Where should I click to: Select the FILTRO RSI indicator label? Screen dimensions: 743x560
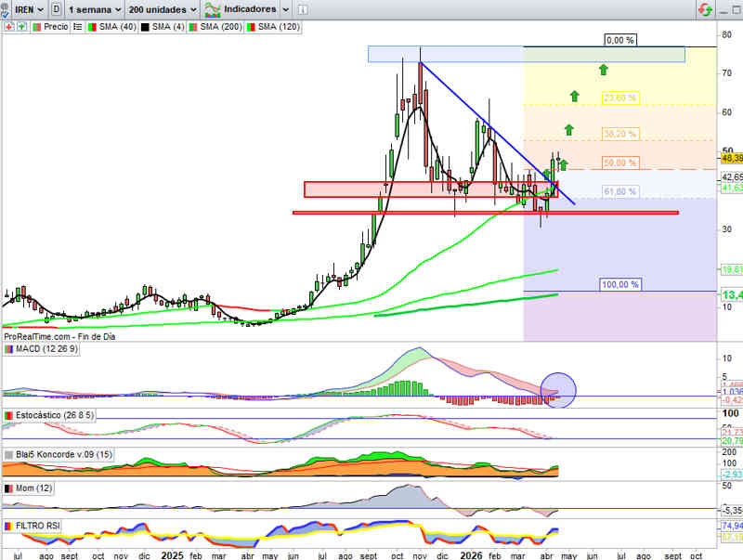(42, 526)
